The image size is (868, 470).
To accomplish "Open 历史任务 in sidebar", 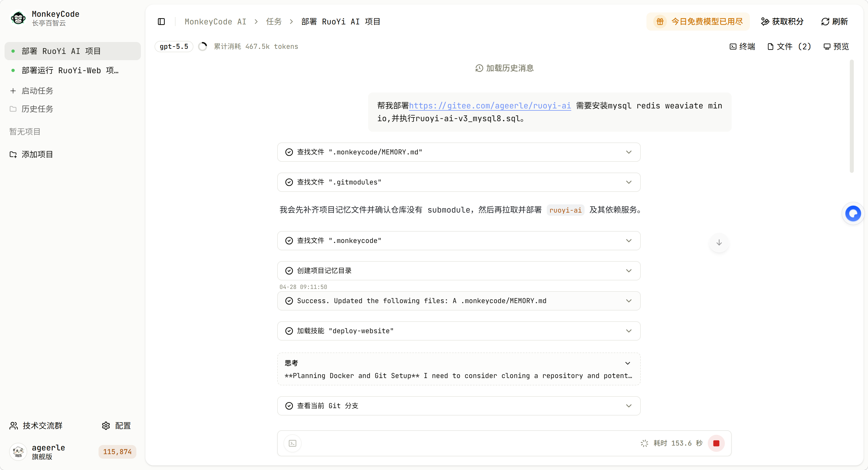I will pos(37,109).
